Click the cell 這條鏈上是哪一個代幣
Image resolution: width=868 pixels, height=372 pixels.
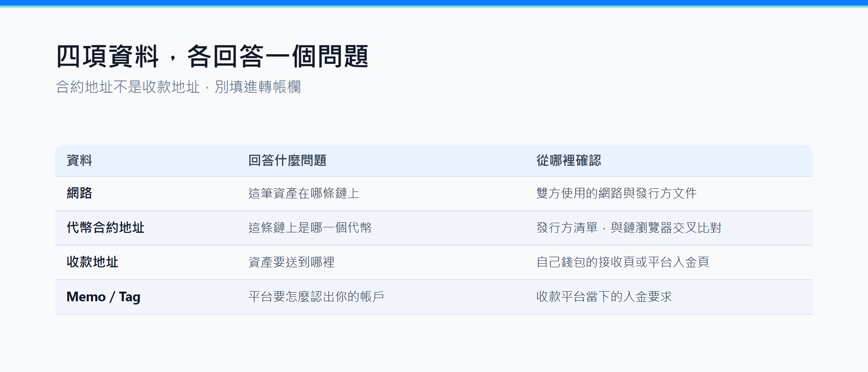pos(310,227)
